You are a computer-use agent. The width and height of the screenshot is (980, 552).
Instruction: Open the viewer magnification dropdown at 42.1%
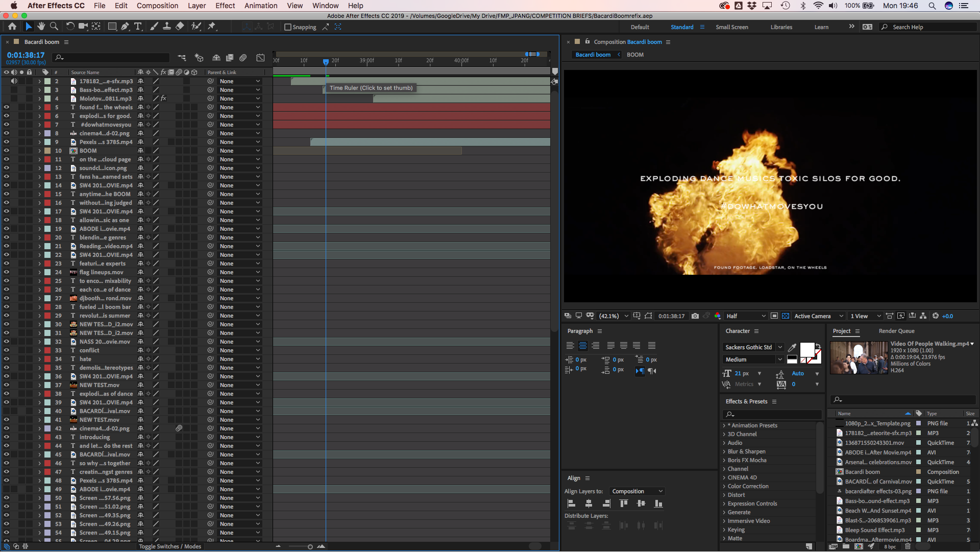pos(614,316)
